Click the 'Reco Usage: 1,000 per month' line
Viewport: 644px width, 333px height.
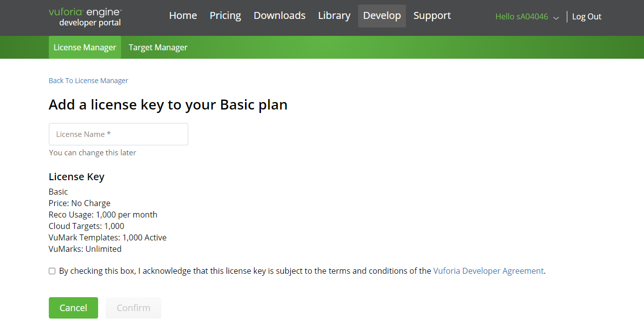tap(103, 215)
